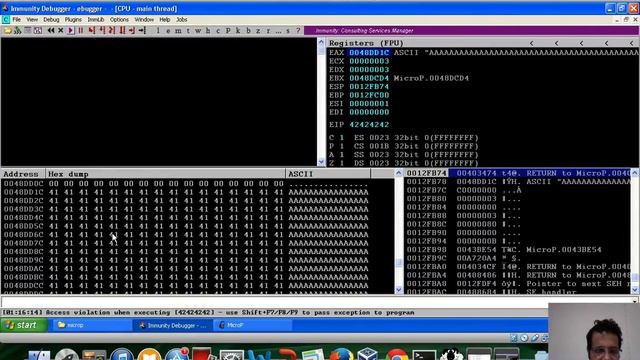Click first '<' arrow in Registers header
This screenshot has width=640, height=360.
click(x=531, y=43)
